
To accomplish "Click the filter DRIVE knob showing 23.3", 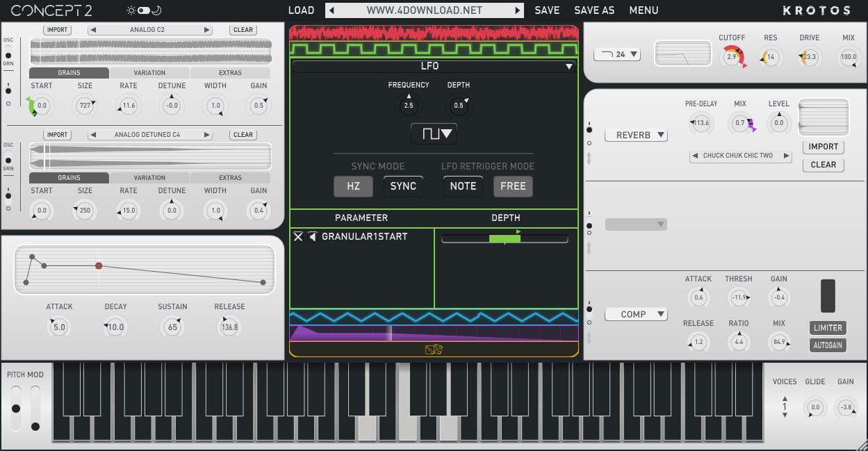I will pyautogui.click(x=810, y=57).
